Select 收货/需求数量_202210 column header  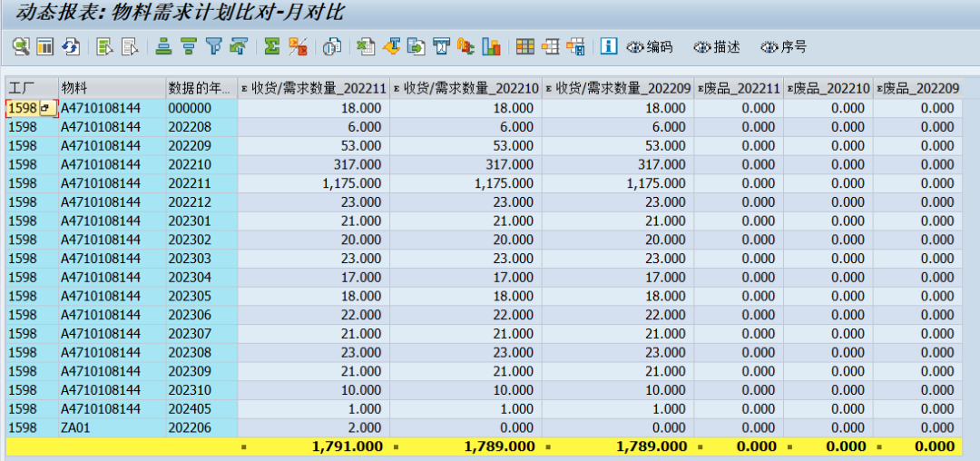click(465, 89)
